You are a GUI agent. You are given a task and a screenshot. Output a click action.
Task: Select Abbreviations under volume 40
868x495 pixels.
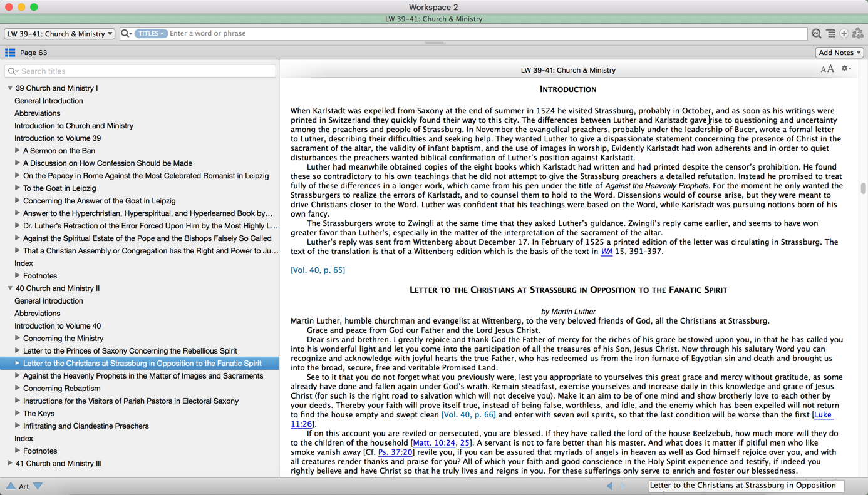click(x=38, y=314)
